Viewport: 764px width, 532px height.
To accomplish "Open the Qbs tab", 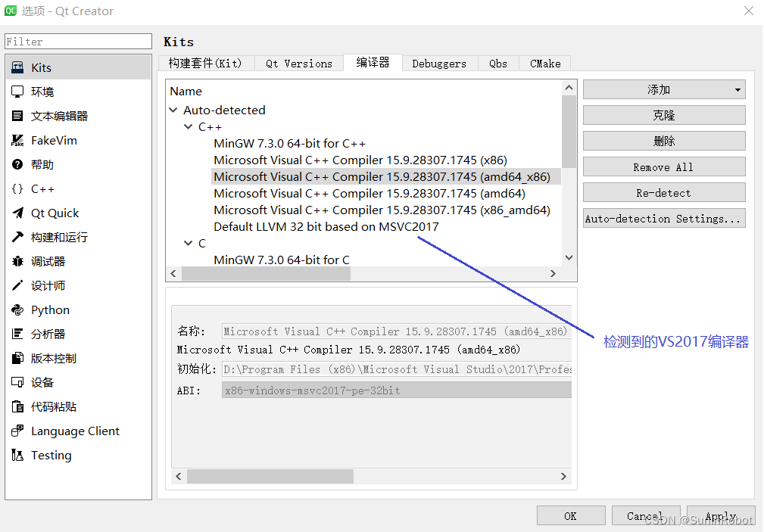I will 498,64.
